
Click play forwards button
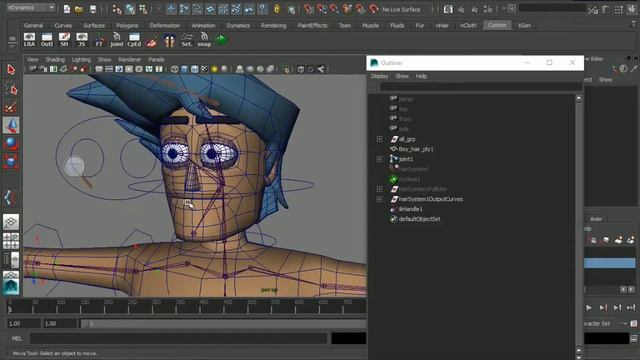click(x=589, y=308)
